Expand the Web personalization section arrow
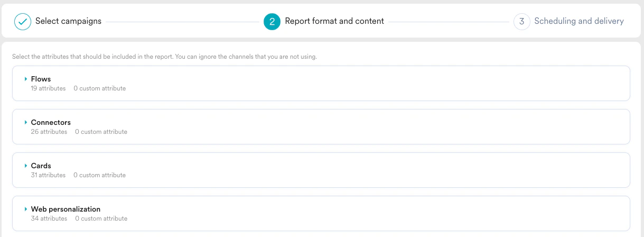 (x=25, y=209)
